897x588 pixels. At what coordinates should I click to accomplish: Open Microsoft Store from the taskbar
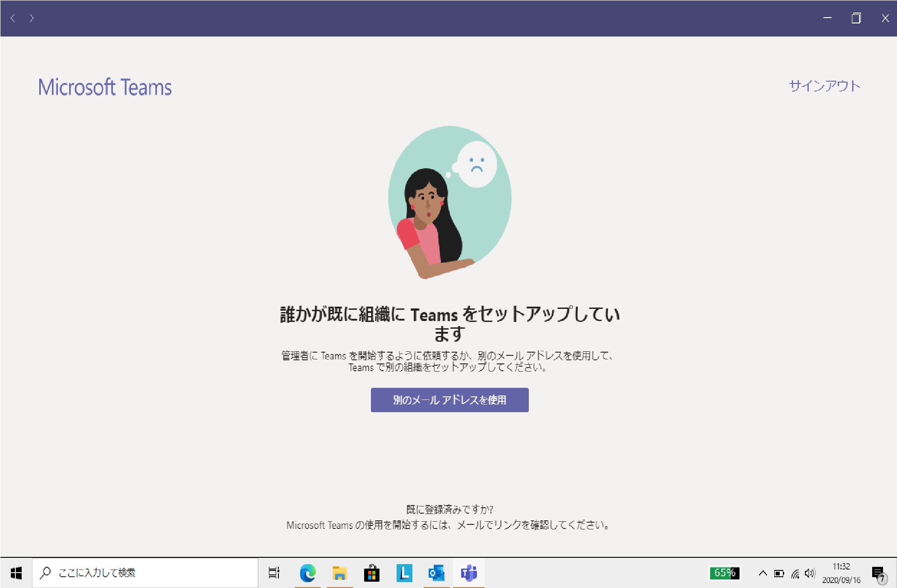tap(372, 573)
